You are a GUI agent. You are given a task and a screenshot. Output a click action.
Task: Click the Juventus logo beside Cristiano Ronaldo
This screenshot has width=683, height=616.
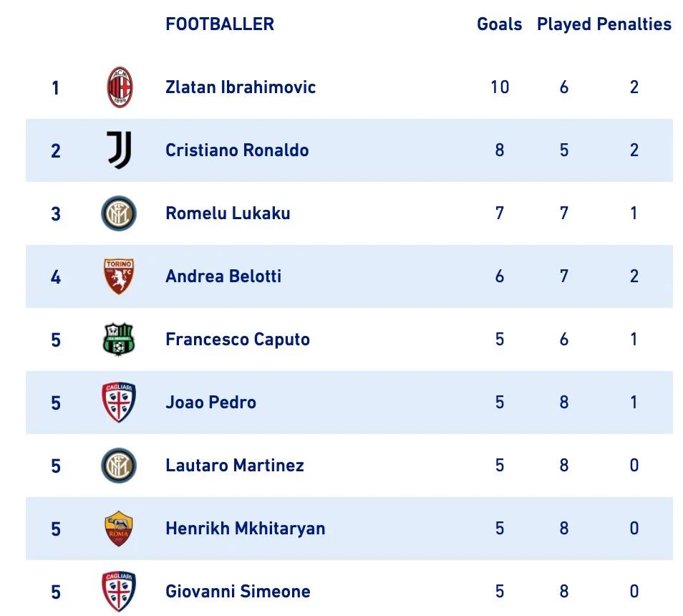tap(120, 150)
